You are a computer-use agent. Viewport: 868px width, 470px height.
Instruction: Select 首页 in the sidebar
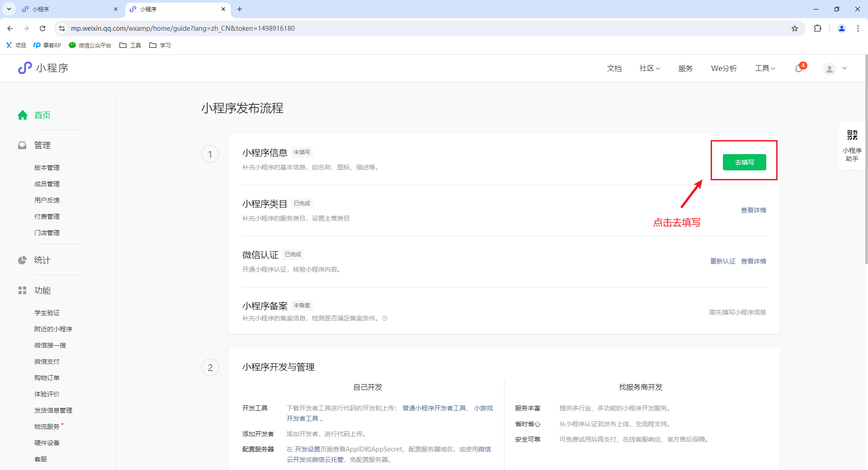[x=42, y=115]
